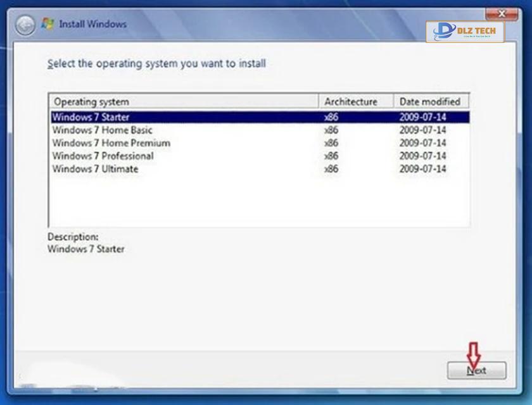Click x86 in Windows 7 Home Basic row
Viewport: 532px width, 405px height.
(331, 130)
